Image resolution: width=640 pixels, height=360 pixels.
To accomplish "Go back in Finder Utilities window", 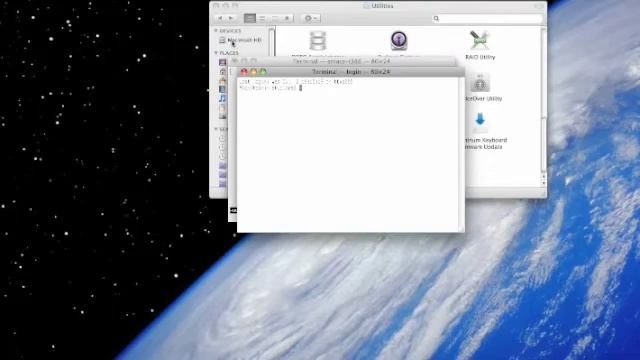I will pos(220,18).
